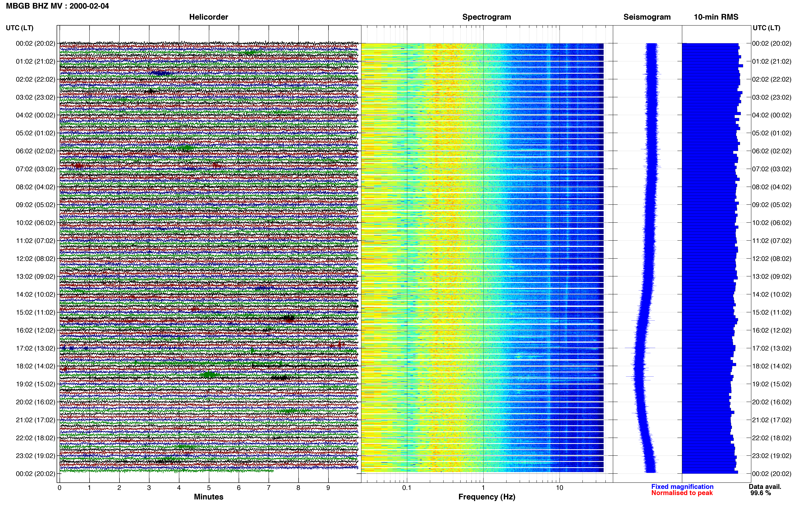This screenshot has height=508, width=812.
Task: Click left time label '19:02 (15:02)'
Action: 36,384
